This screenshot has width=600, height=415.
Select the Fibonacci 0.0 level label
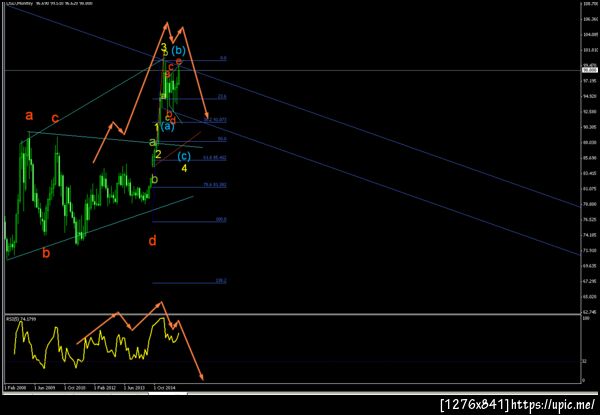(x=223, y=58)
